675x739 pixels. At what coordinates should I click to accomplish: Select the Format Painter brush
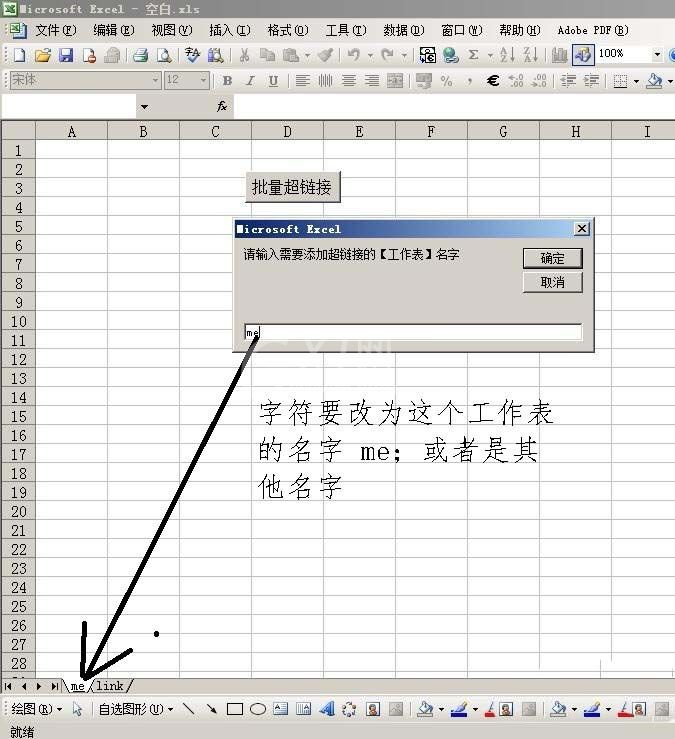coord(326,55)
